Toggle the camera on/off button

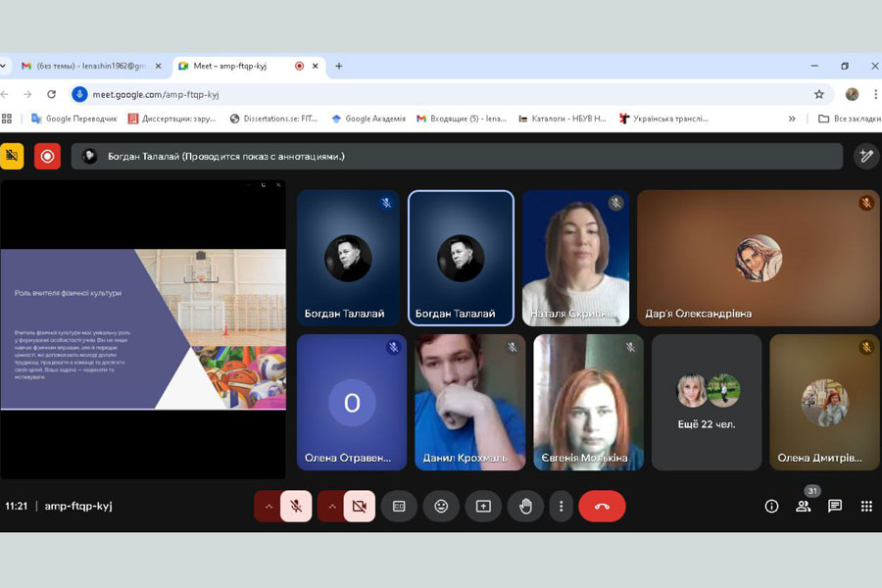tap(359, 506)
